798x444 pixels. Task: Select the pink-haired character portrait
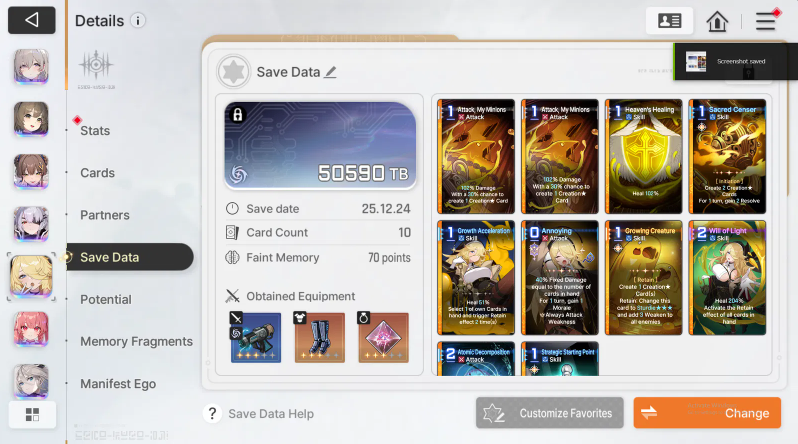31,329
